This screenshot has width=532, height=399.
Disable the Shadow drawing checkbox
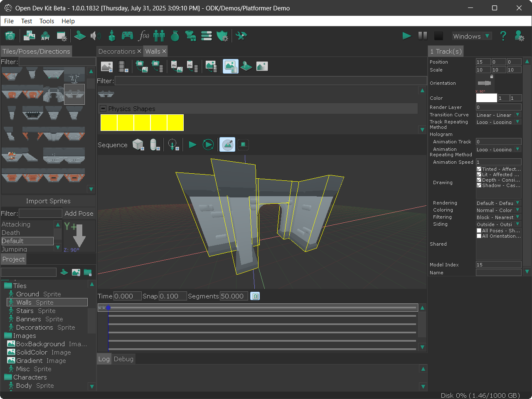(x=479, y=185)
